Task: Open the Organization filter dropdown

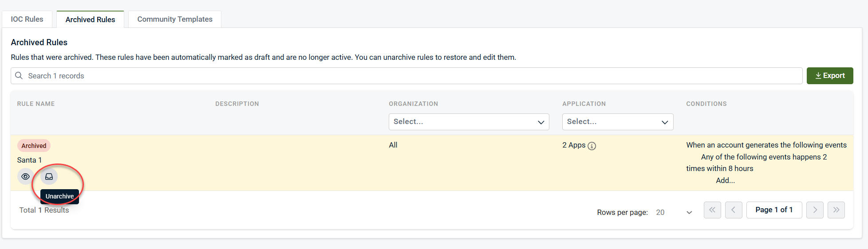Action: (469, 122)
